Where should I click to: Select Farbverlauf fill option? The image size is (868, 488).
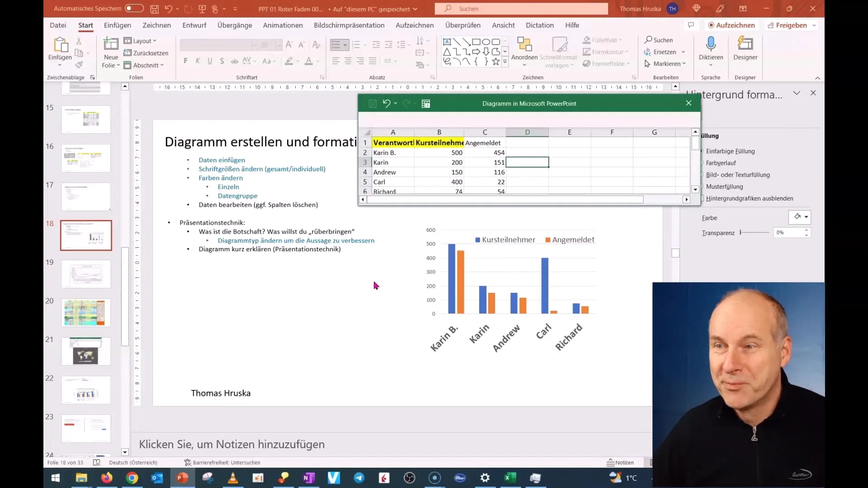(721, 163)
